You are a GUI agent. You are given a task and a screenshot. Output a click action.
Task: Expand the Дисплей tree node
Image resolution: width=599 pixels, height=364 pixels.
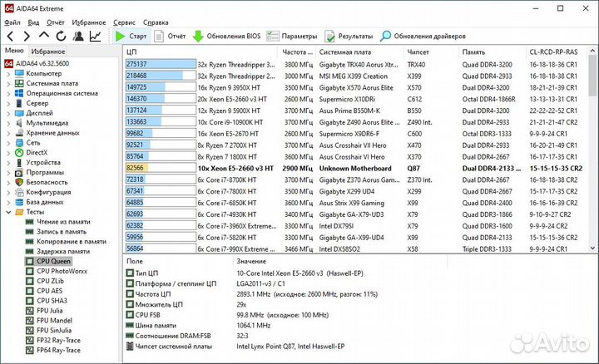click(x=8, y=113)
